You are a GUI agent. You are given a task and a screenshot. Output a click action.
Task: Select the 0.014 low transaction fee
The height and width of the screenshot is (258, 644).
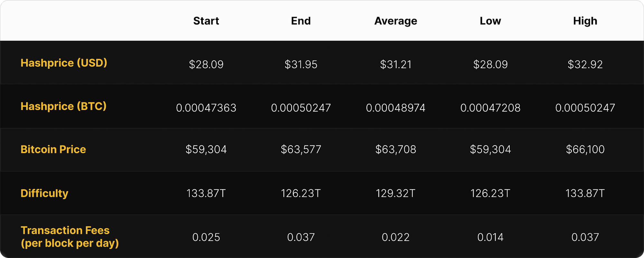(x=490, y=237)
